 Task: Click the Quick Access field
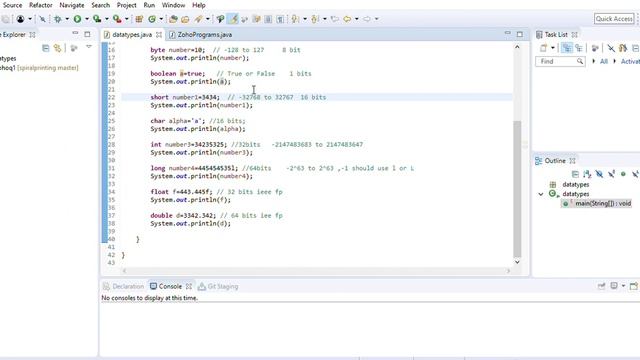point(614,19)
